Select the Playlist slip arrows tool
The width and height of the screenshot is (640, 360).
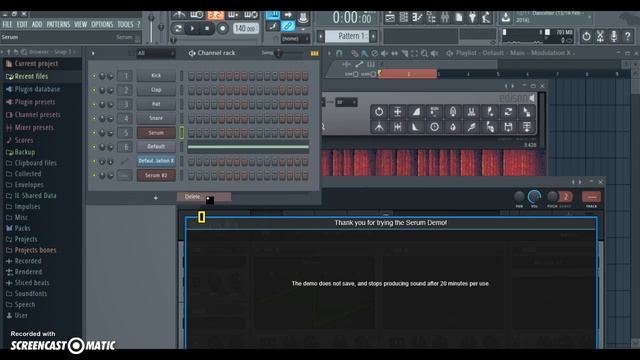394,53
